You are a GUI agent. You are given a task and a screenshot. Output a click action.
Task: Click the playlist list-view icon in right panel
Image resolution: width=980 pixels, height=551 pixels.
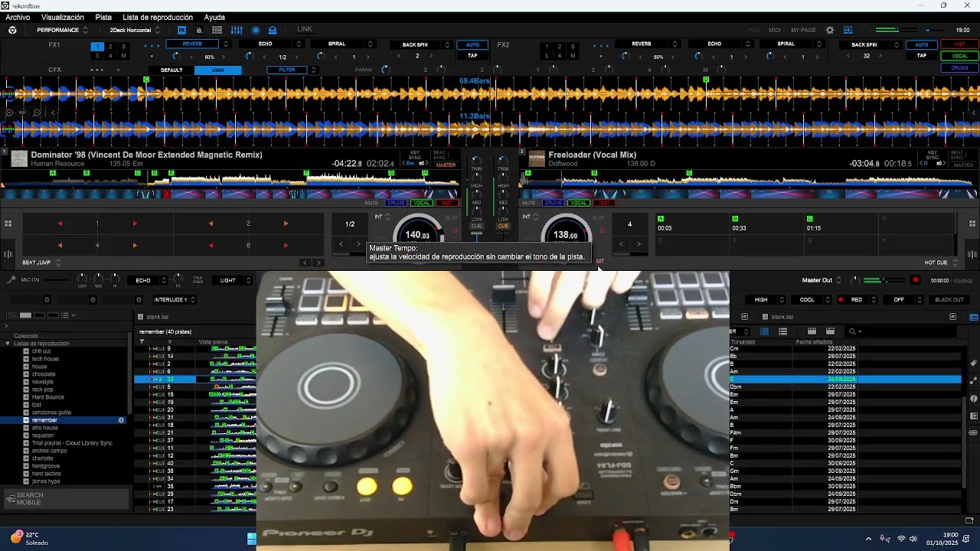coord(782,331)
